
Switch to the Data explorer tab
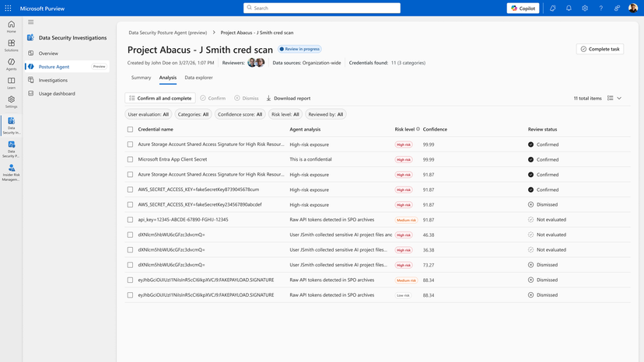point(199,78)
